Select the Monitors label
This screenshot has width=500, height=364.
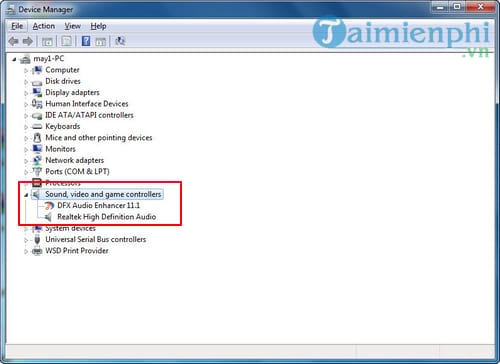click(60, 149)
